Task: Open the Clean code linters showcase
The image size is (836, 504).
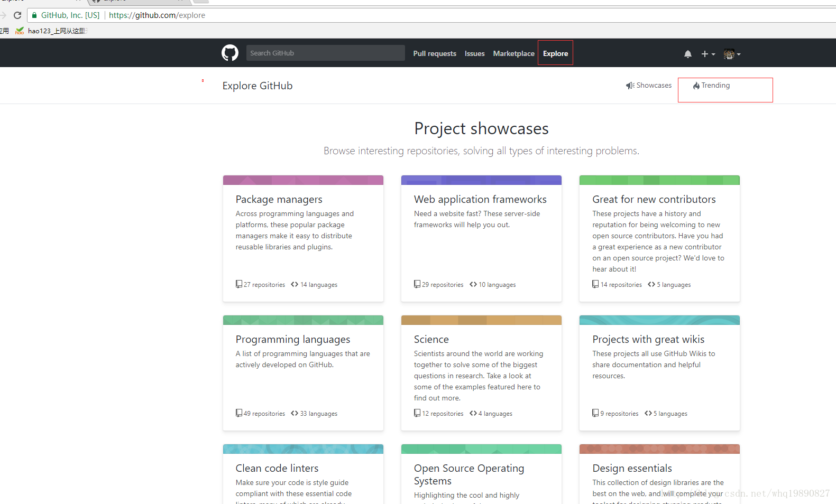Action: click(277, 468)
